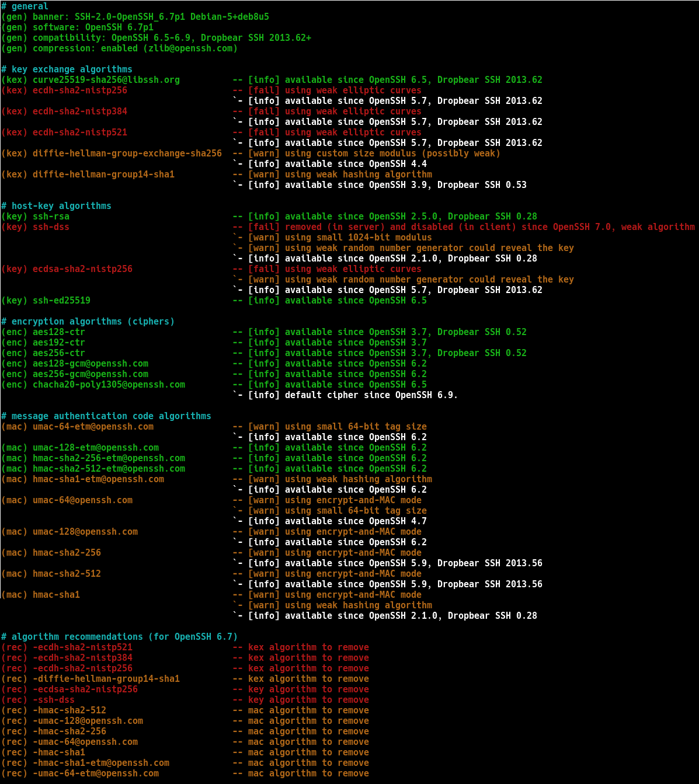Click diffie-hellman-group-exchange-sha256 kex entry
The image size is (699, 784).
pos(112,154)
